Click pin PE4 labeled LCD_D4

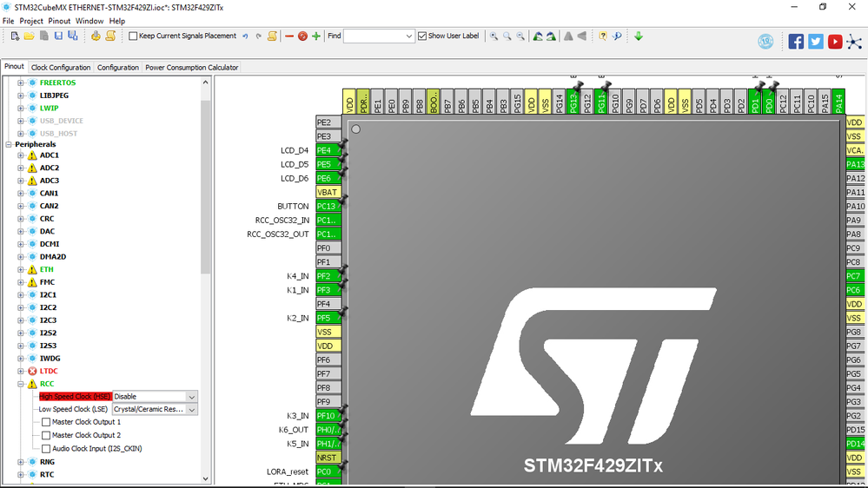coord(328,150)
